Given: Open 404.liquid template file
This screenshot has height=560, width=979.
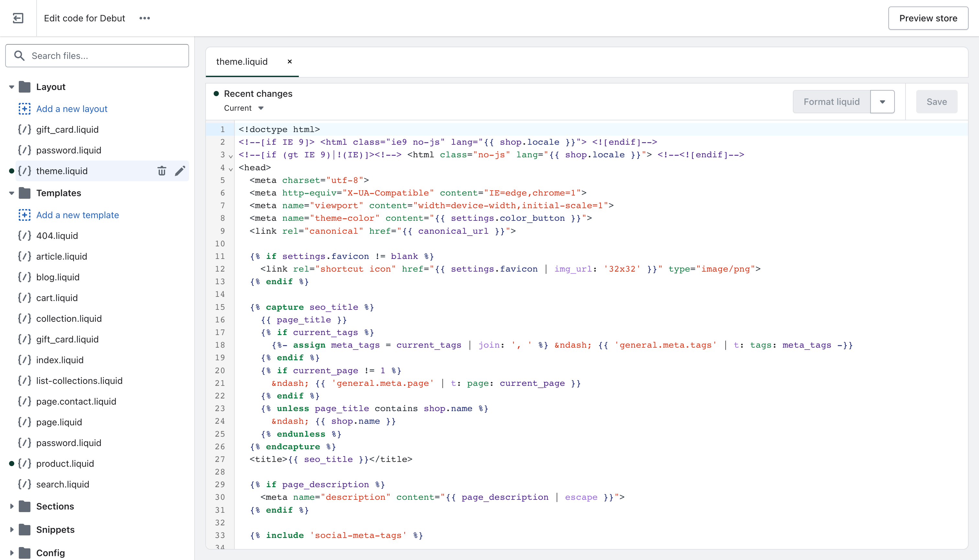Looking at the screenshot, I should point(57,236).
